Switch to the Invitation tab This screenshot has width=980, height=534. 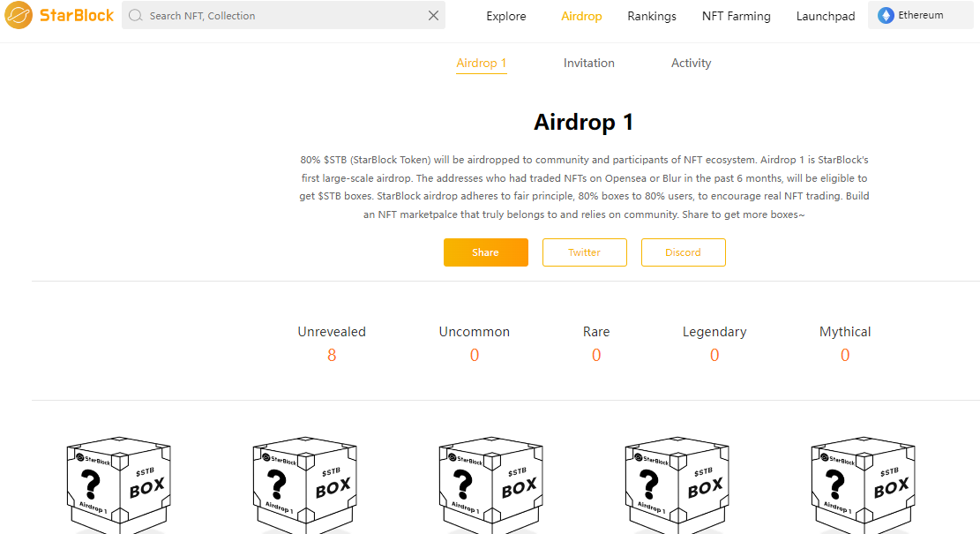pos(588,63)
